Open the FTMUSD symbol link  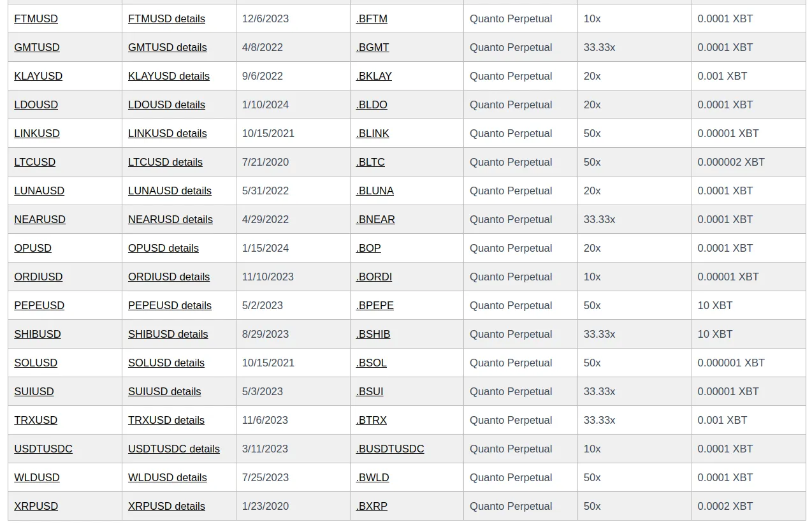(x=36, y=18)
